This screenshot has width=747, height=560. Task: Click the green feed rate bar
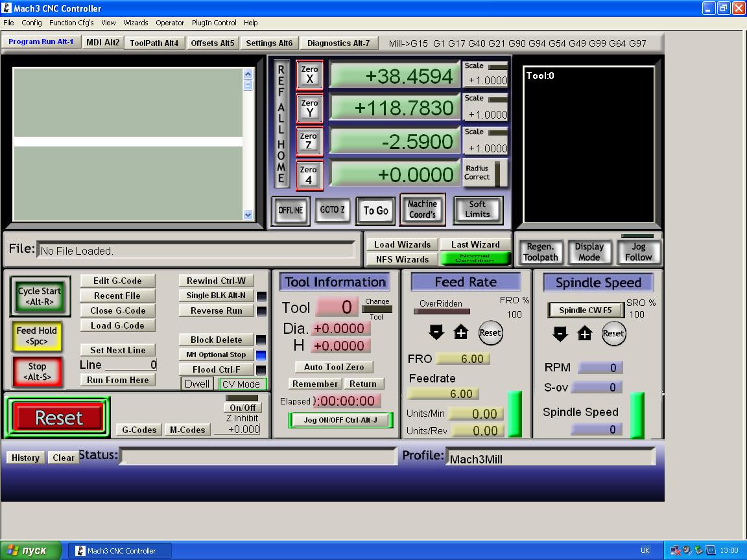point(514,414)
